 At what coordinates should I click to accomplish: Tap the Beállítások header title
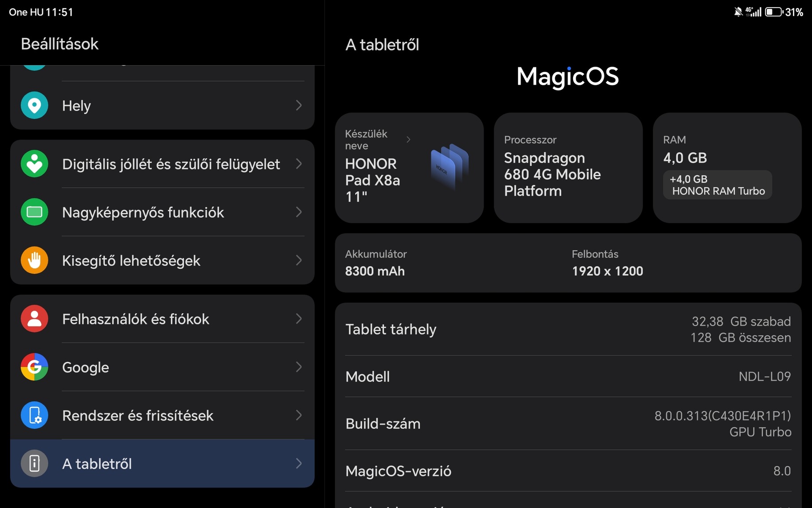(59, 44)
